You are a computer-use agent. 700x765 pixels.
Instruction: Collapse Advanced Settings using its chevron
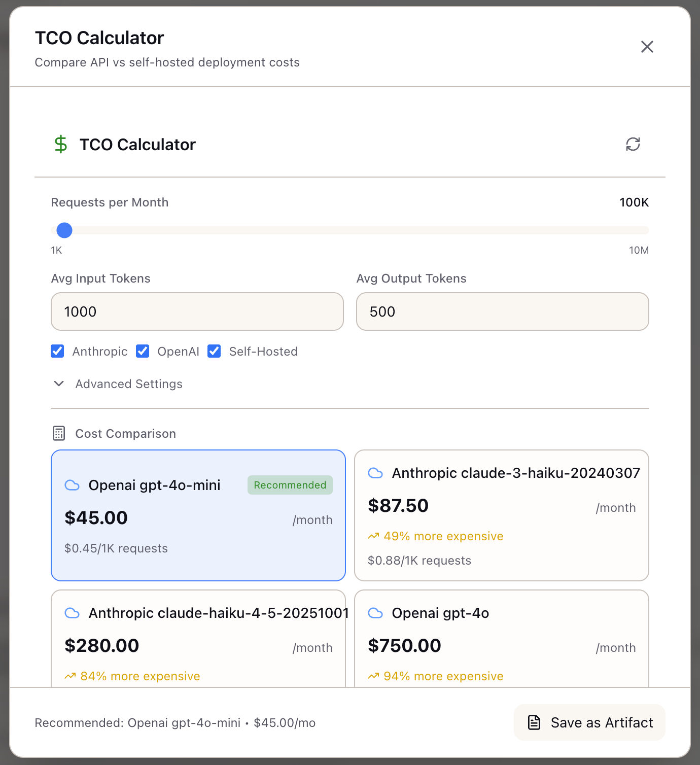[x=59, y=384]
